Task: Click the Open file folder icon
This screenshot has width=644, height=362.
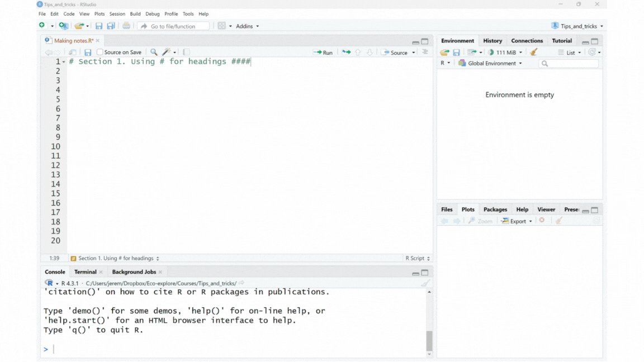Action: (x=79, y=26)
